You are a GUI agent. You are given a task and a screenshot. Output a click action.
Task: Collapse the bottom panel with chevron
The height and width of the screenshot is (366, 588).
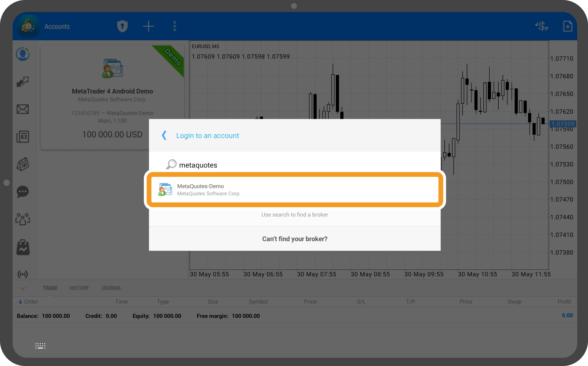tap(23, 288)
